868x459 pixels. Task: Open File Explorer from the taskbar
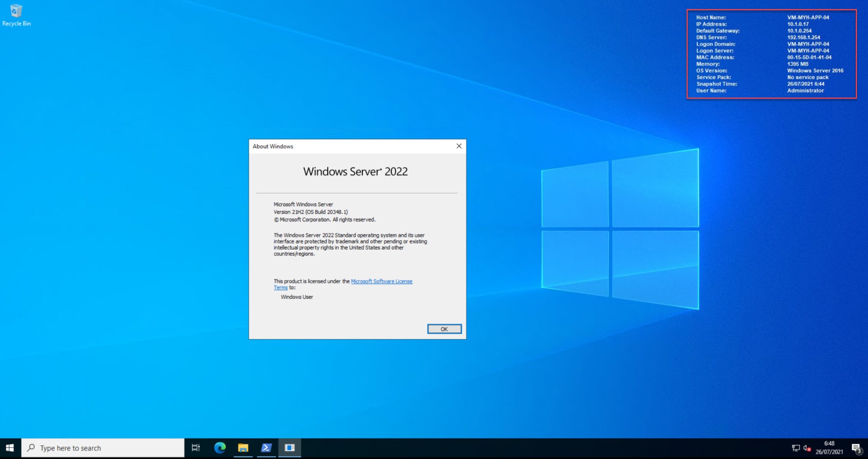click(x=243, y=448)
